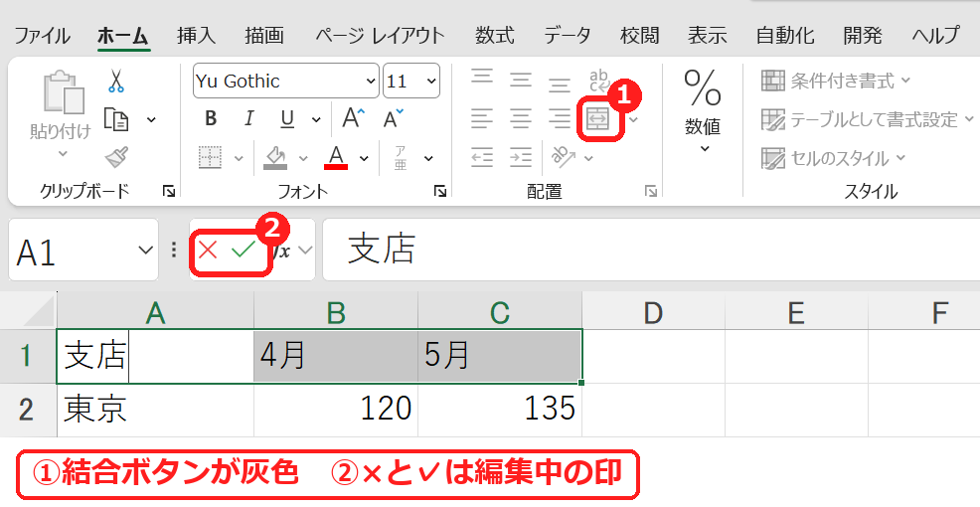Click the Borders icon

click(x=210, y=157)
